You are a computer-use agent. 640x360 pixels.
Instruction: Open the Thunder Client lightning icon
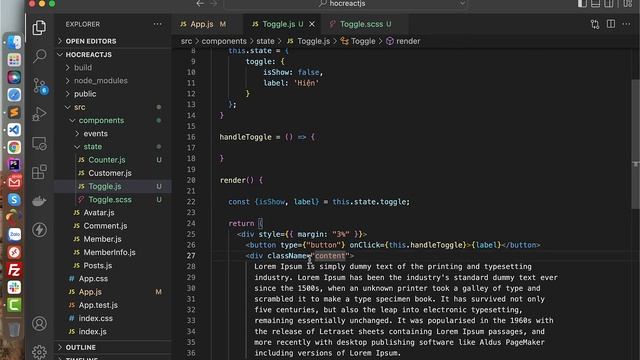(39, 230)
